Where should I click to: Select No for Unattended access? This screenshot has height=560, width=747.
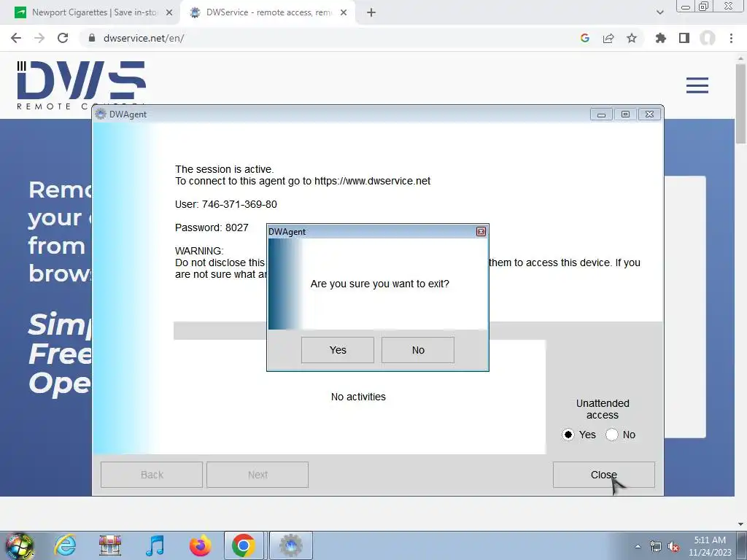(612, 435)
